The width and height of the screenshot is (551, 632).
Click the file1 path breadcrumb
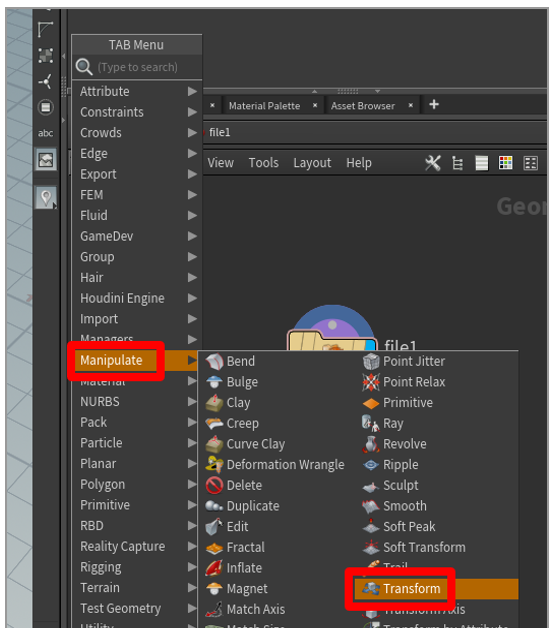tap(220, 132)
